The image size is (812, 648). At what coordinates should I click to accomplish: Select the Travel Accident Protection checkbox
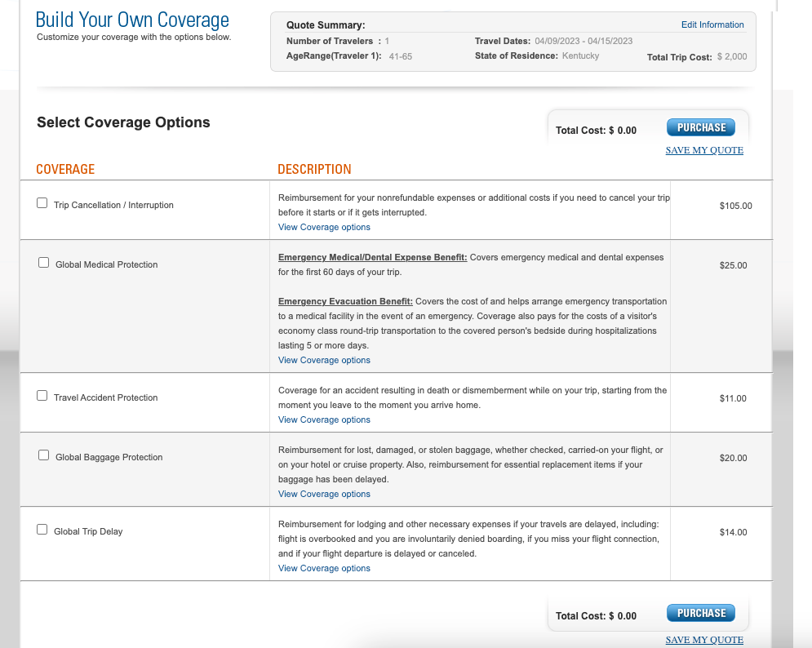42,395
